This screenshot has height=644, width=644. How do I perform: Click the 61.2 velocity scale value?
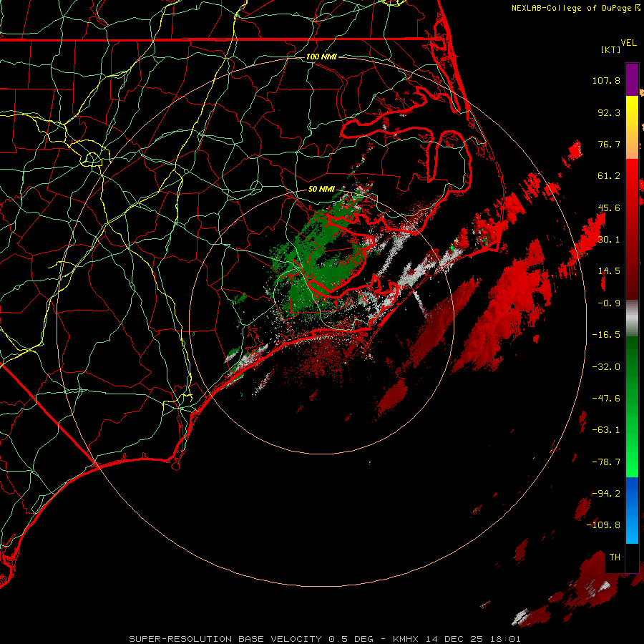tap(609, 176)
